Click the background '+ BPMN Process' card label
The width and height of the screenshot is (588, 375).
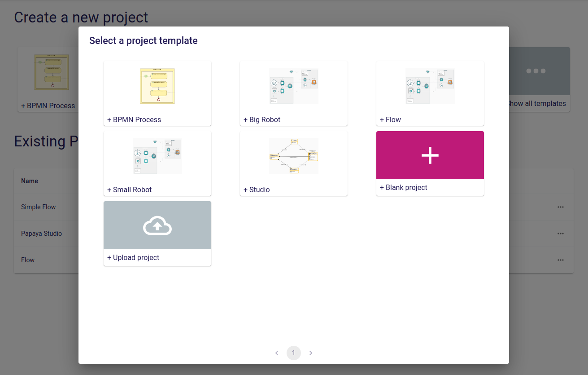pos(48,106)
